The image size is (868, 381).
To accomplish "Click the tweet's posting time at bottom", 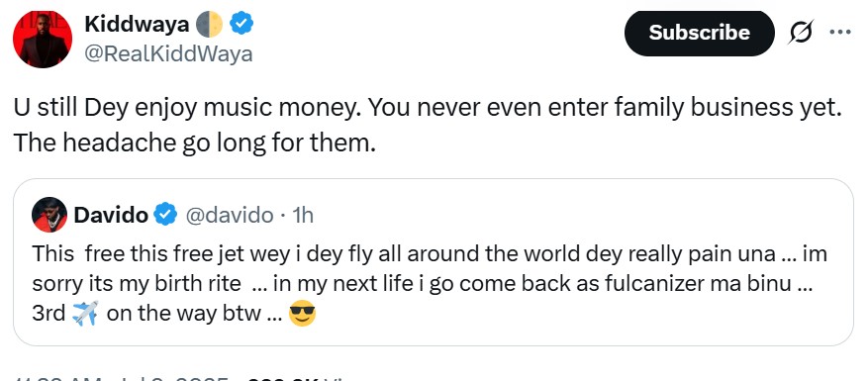I will (x=121, y=378).
